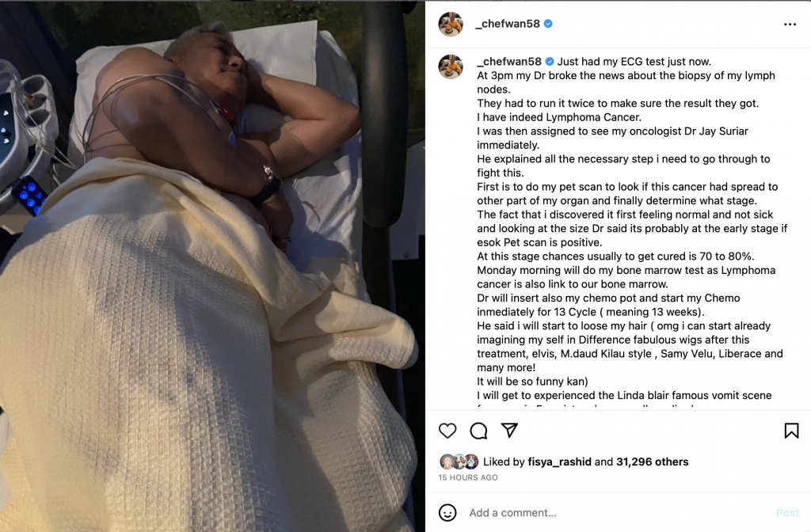This screenshot has width=811, height=532.
Task: Show the list of 31,296 others who liked
Action: coord(653,462)
